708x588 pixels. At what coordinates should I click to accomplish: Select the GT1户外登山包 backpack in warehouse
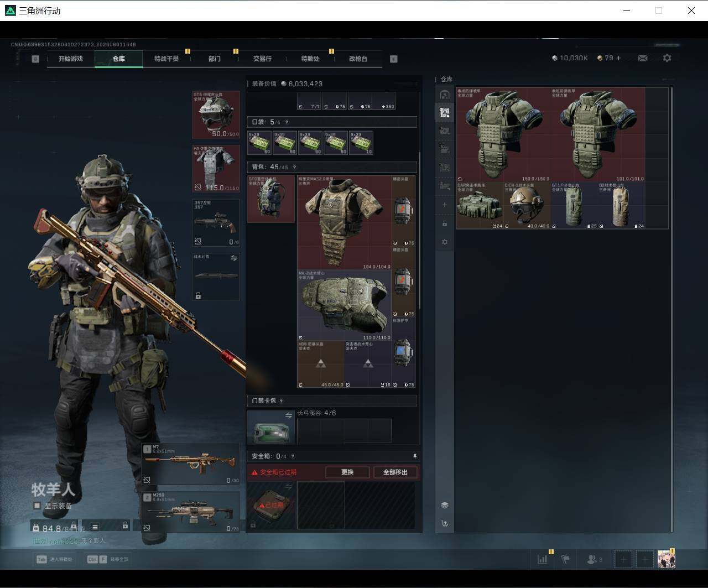tap(574, 205)
